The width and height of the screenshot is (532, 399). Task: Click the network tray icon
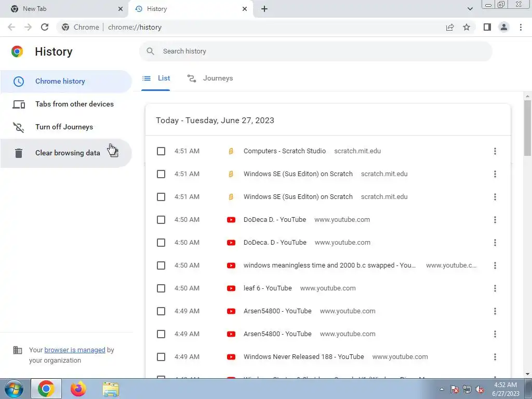pyautogui.click(x=467, y=389)
